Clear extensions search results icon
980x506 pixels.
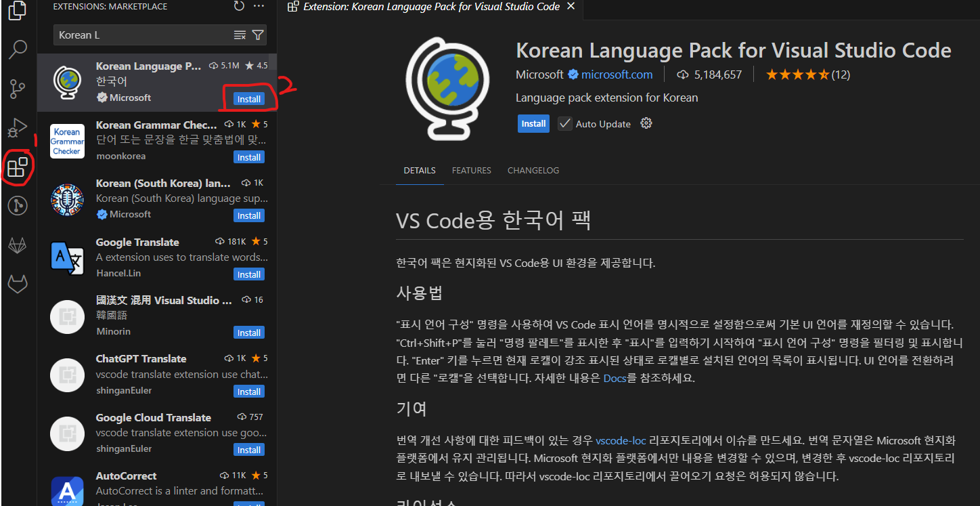[240, 35]
